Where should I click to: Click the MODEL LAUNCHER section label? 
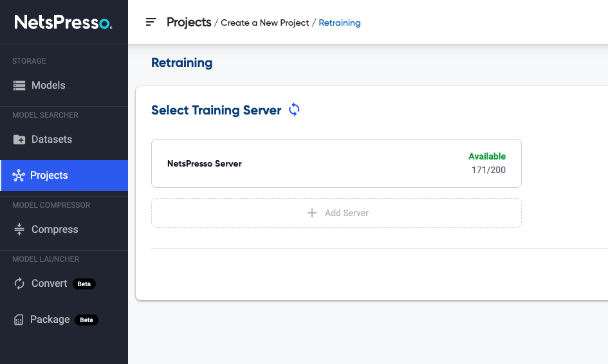(46, 259)
